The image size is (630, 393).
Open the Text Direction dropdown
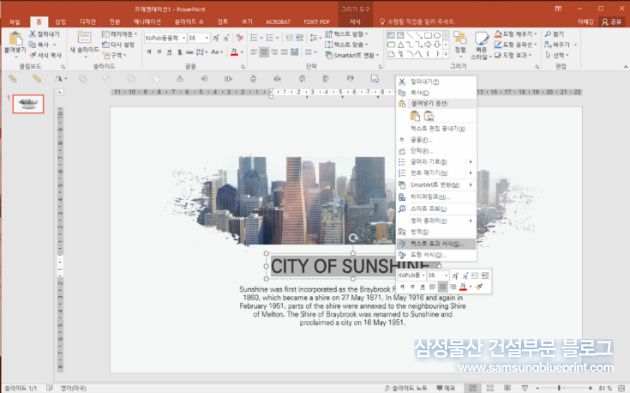346,34
